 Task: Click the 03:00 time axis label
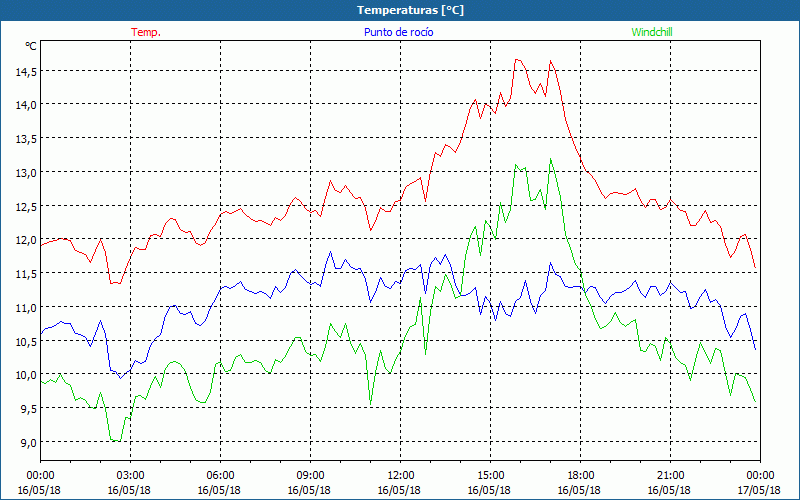point(130,475)
